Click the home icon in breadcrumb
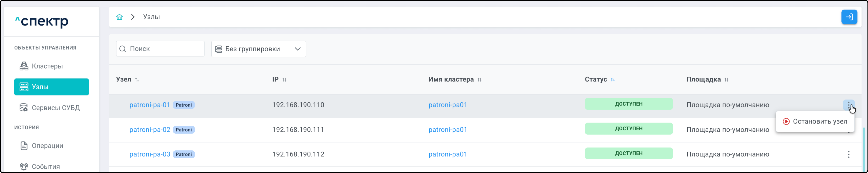Image resolution: width=868 pixels, height=173 pixels. [119, 17]
